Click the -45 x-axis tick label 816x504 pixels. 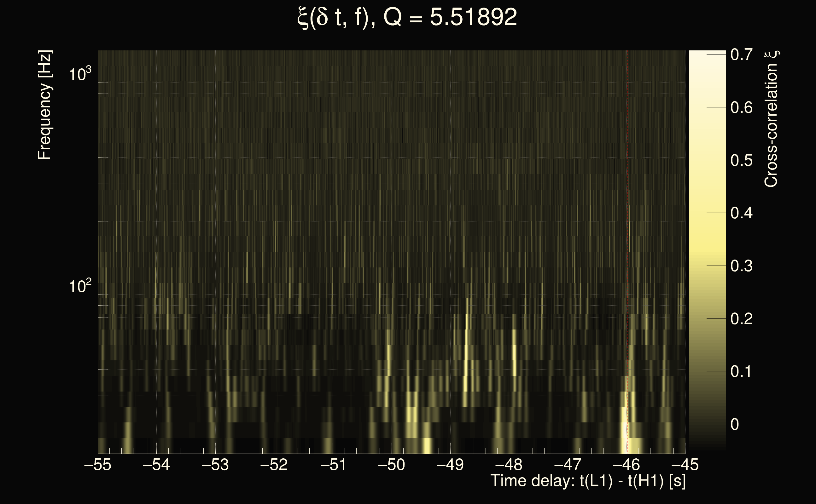click(685, 465)
